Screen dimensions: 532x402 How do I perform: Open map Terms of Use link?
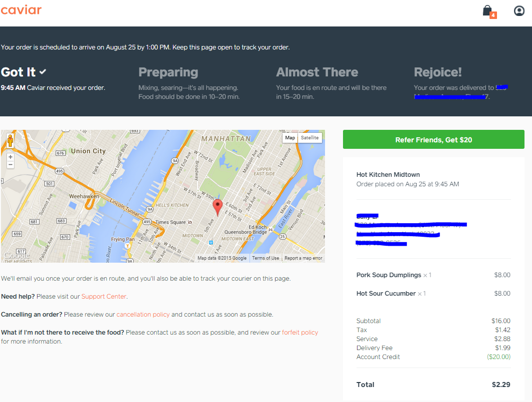click(x=265, y=258)
